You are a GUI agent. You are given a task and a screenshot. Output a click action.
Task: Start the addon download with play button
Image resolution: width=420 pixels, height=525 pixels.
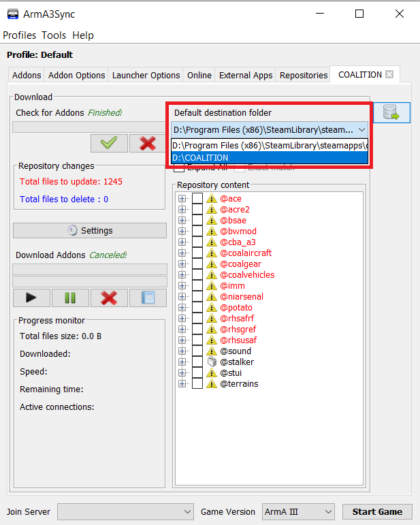click(x=31, y=298)
